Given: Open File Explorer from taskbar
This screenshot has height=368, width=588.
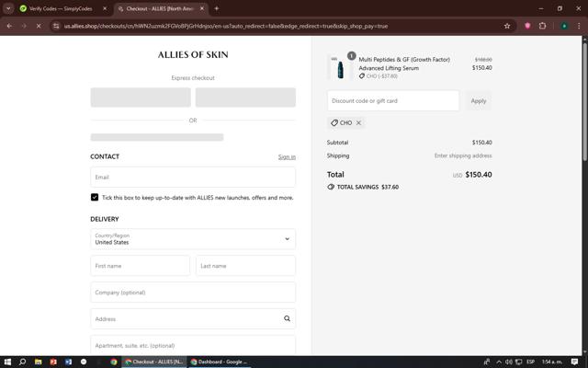Looking at the screenshot, I should point(38,362).
